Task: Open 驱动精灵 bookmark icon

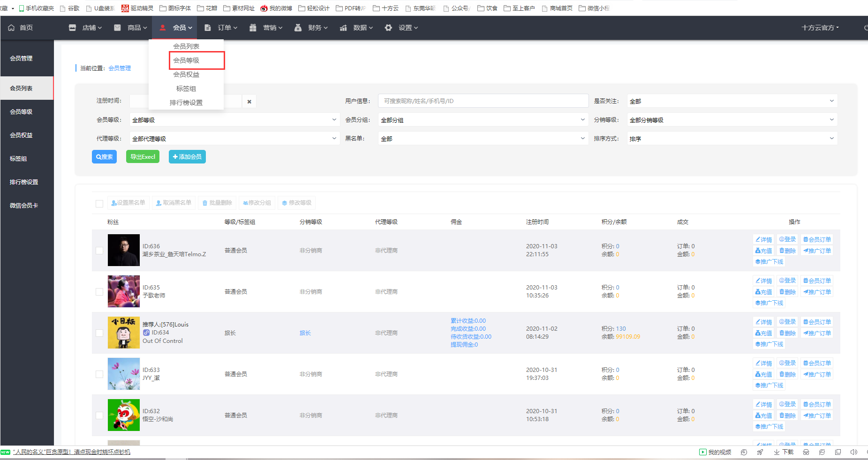Action: [125, 8]
